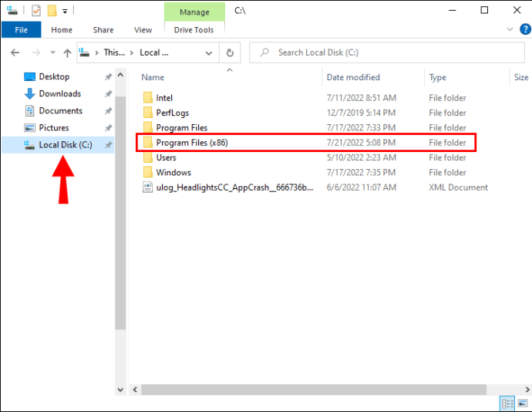This screenshot has width=532, height=412.
Task: Click the search magnifier icon
Action: click(x=264, y=52)
